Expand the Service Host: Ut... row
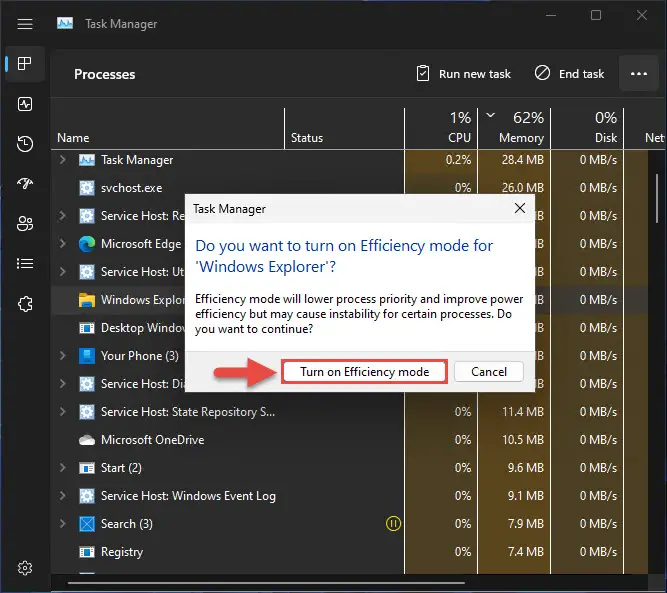This screenshot has height=593, width=667. click(x=63, y=272)
